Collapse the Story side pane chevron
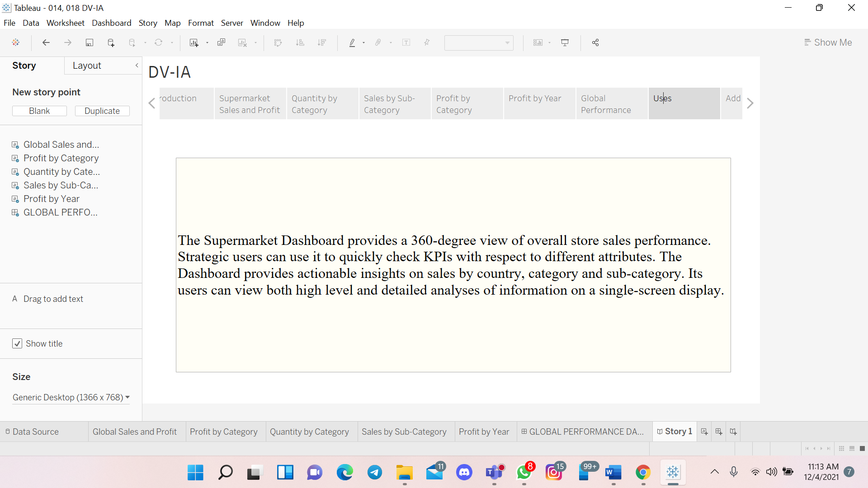This screenshot has width=868, height=488. tap(137, 66)
